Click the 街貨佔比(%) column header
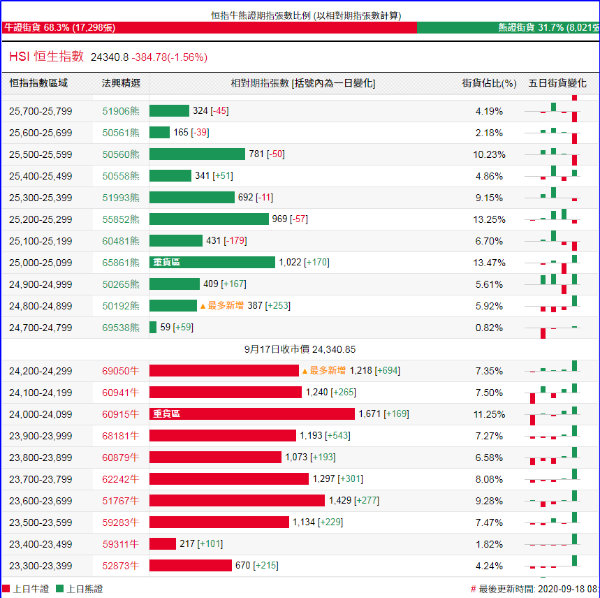 (x=489, y=83)
